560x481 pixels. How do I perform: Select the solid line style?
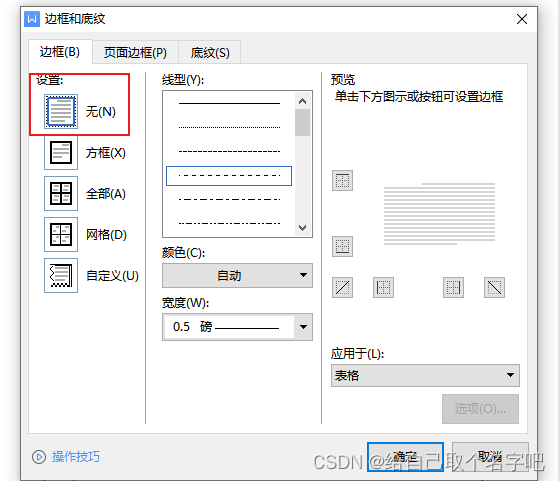tap(229, 104)
